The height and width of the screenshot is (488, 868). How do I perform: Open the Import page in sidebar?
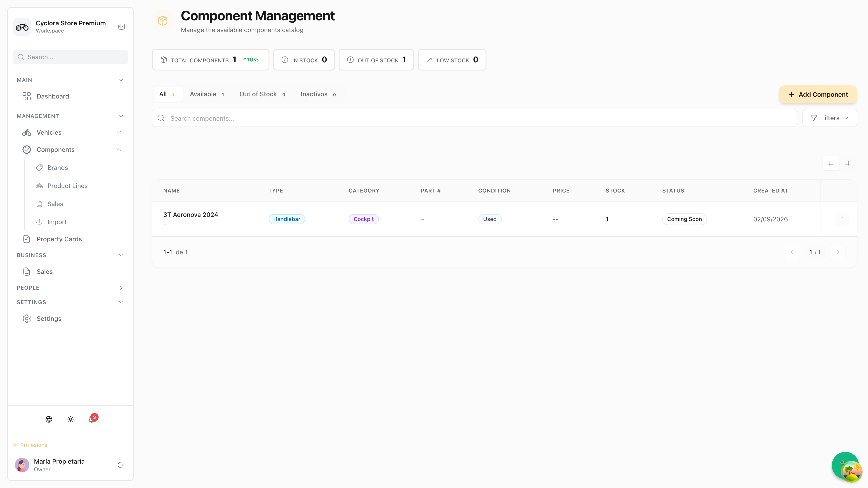pyautogui.click(x=57, y=222)
